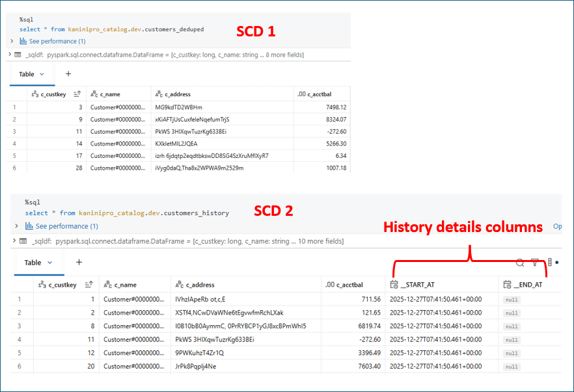Expand the upper See performance section
The width and height of the screenshot is (574, 392).
[12, 41]
